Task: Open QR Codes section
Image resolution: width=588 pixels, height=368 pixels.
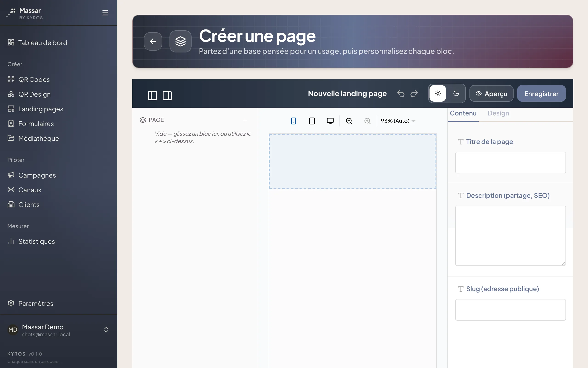Action: (58, 79)
